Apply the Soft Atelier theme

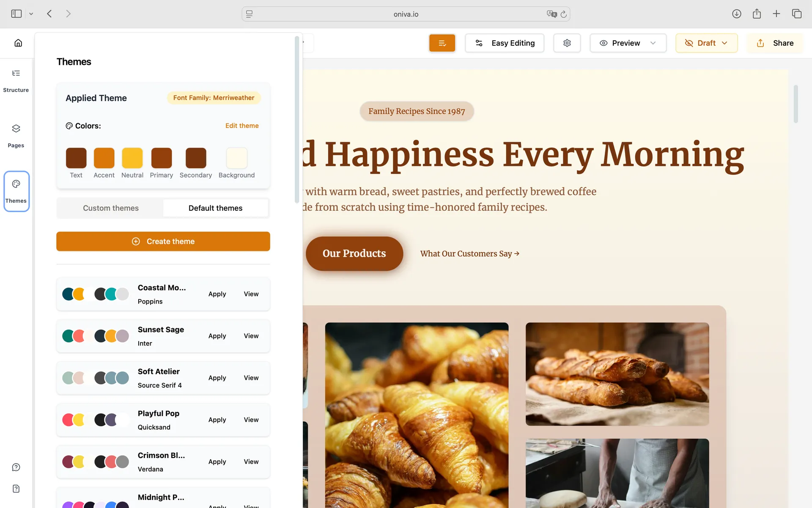[x=217, y=378]
